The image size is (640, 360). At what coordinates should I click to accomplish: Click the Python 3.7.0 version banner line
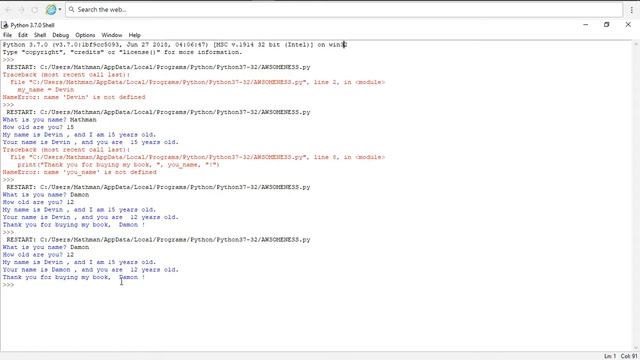174,45
